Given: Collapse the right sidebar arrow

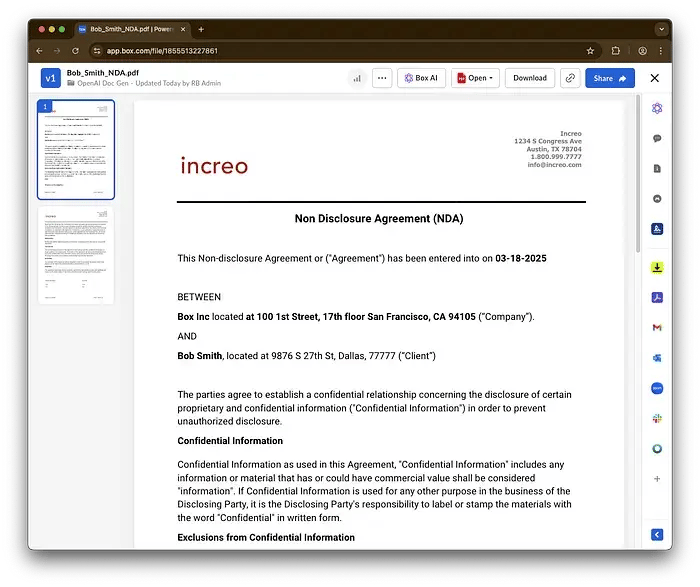Looking at the screenshot, I should point(657,534).
